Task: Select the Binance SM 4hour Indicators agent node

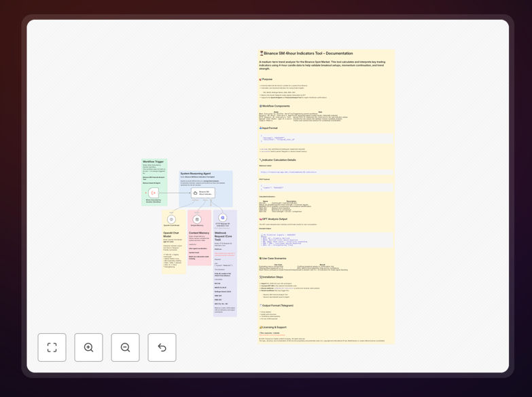Action: [x=203, y=193]
